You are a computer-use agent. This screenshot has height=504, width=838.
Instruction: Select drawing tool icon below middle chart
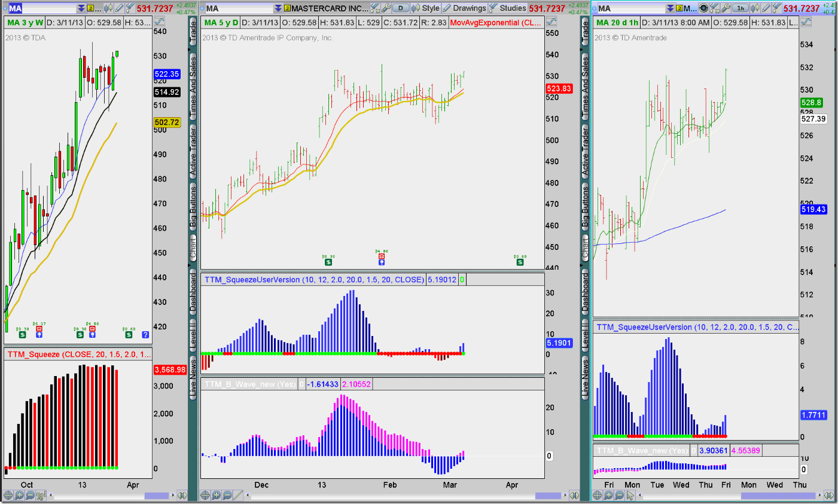[238, 496]
